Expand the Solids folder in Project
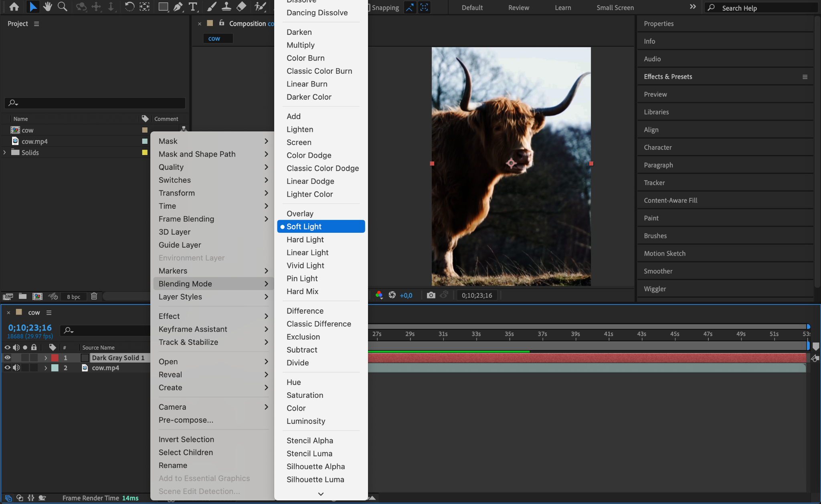 click(x=5, y=152)
